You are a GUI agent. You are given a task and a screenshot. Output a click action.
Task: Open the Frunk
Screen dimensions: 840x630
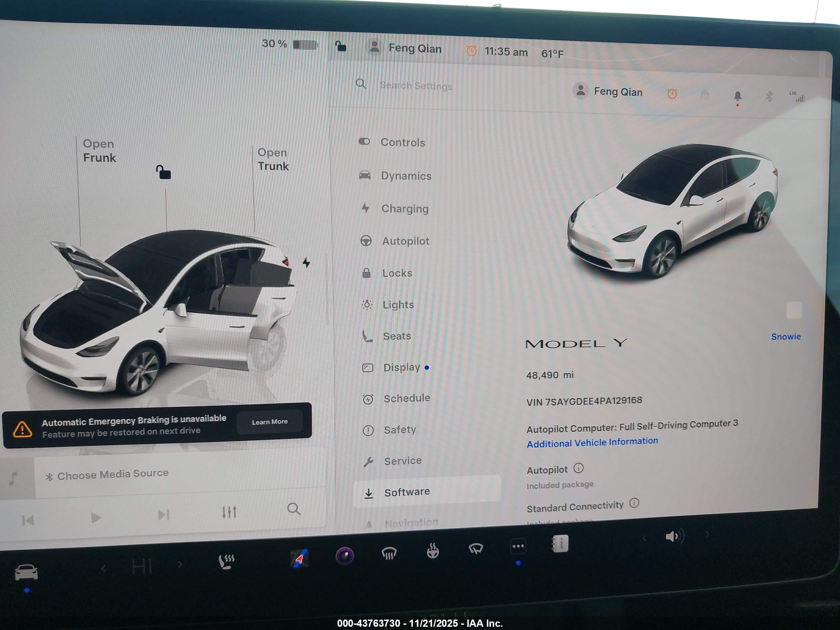(x=99, y=151)
